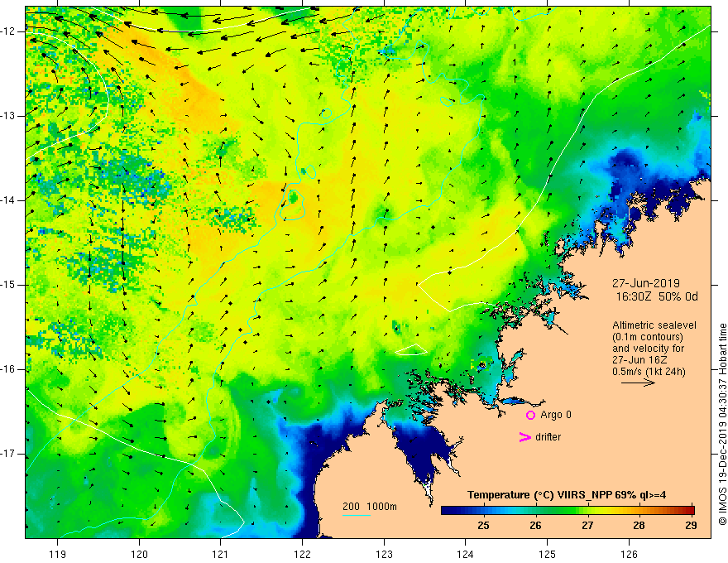The image size is (728, 563).
Task: Click the color bar label 25
Action: 483,526
